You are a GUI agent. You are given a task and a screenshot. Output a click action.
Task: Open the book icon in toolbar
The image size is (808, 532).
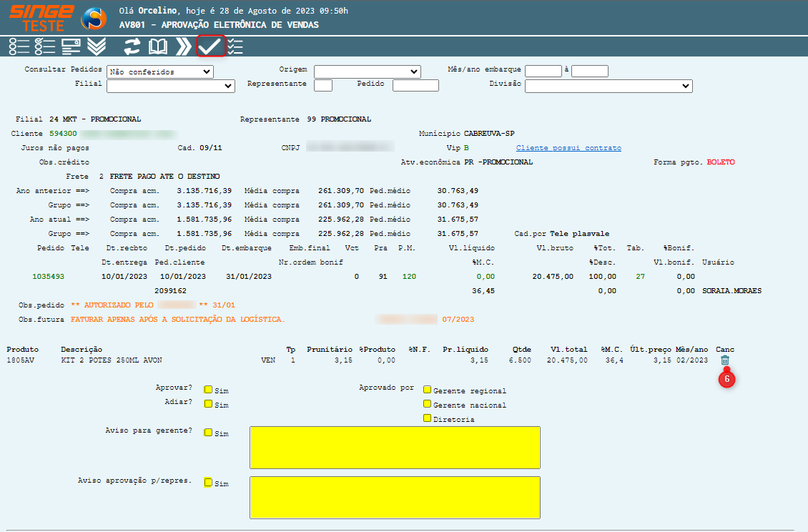(x=157, y=46)
